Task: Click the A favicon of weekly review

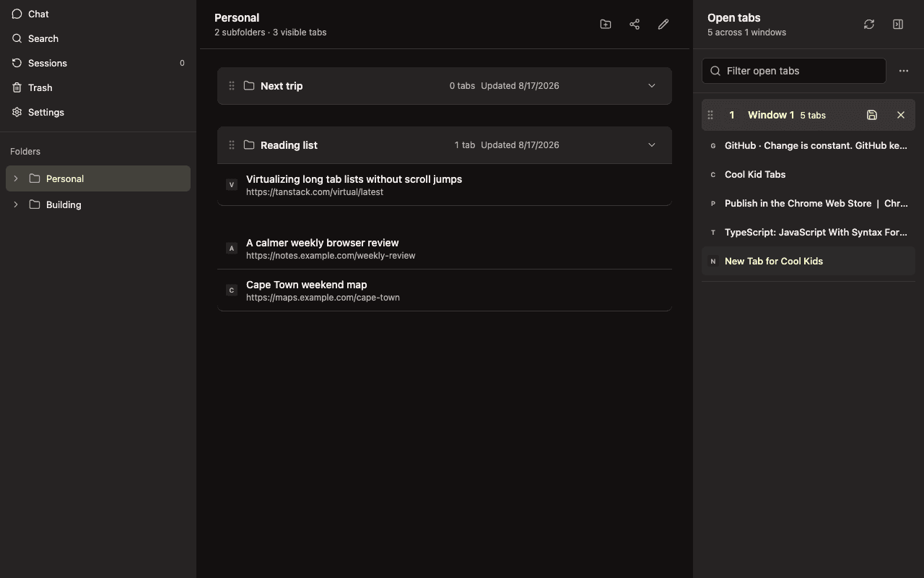Action: tap(232, 248)
